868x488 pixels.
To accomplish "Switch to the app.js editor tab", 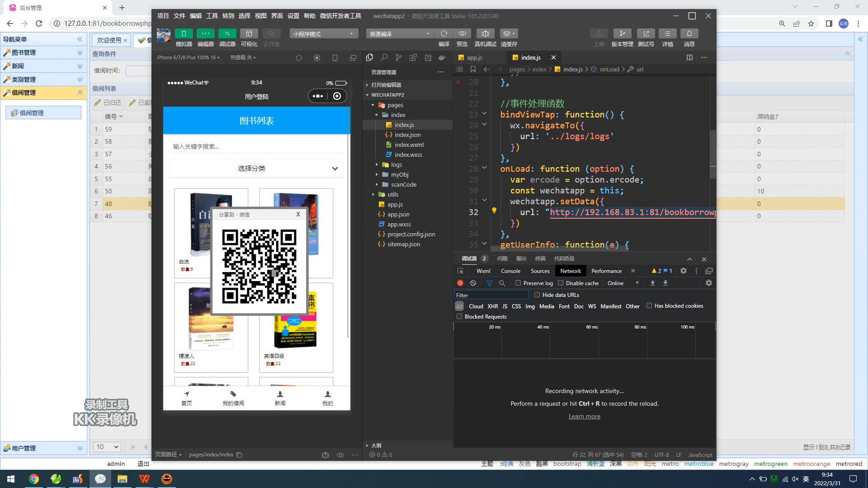I will click(x=475, y=57).
